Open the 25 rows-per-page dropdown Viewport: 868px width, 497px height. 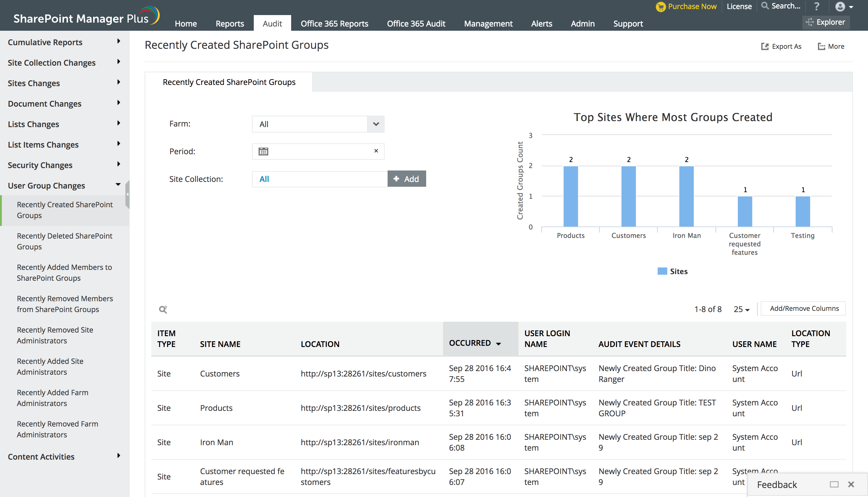click(x=741, y=309)
